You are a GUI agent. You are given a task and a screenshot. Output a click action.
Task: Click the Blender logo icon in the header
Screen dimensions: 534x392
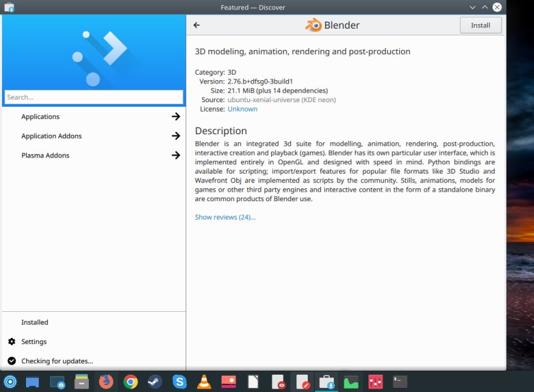point(314,25)
